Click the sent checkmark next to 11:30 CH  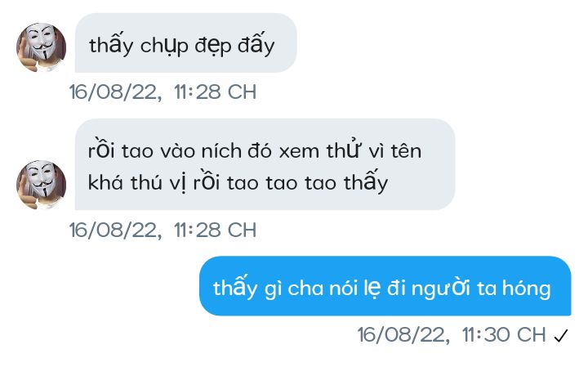point(561,335)
